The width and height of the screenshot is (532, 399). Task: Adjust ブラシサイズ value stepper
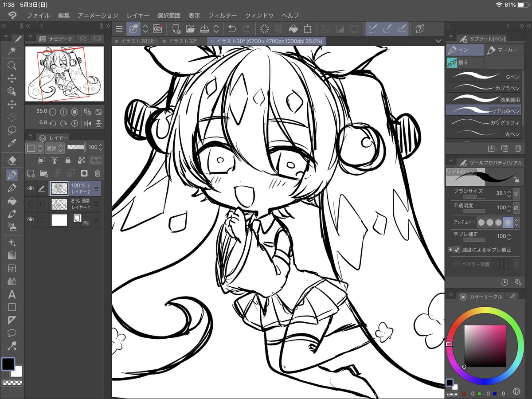[x=509, y=193]
